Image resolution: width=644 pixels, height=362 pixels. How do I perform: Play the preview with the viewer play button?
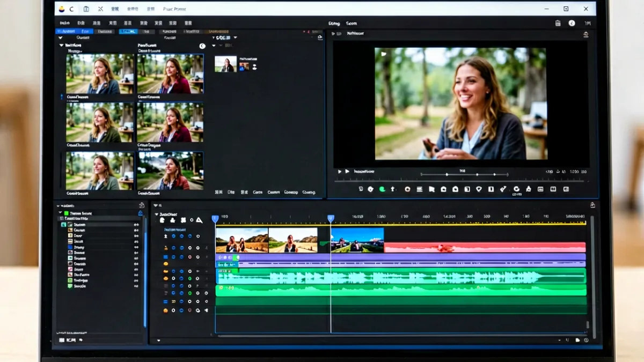pyautogui.click(x=347, y=172)
